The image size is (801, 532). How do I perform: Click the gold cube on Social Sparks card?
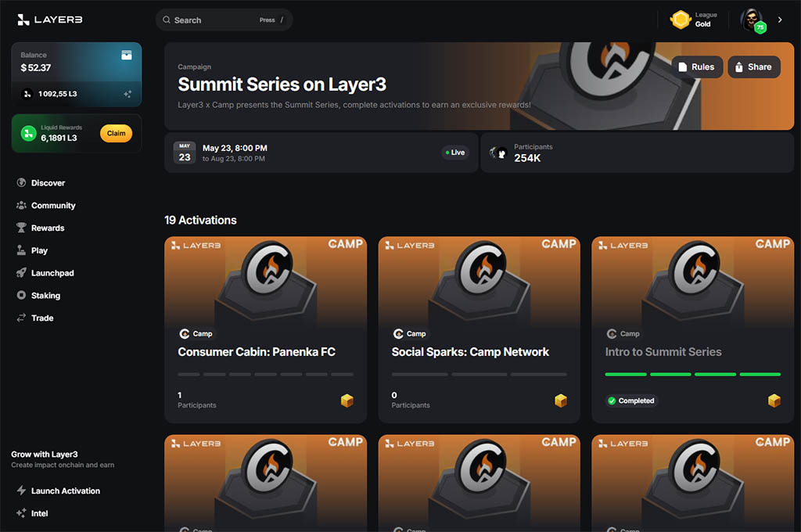point(560,401)
